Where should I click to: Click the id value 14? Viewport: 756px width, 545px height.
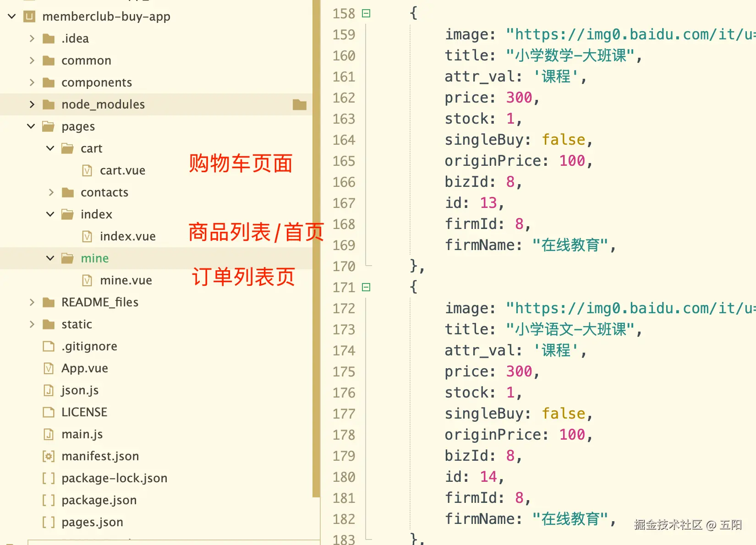[488, 477]
